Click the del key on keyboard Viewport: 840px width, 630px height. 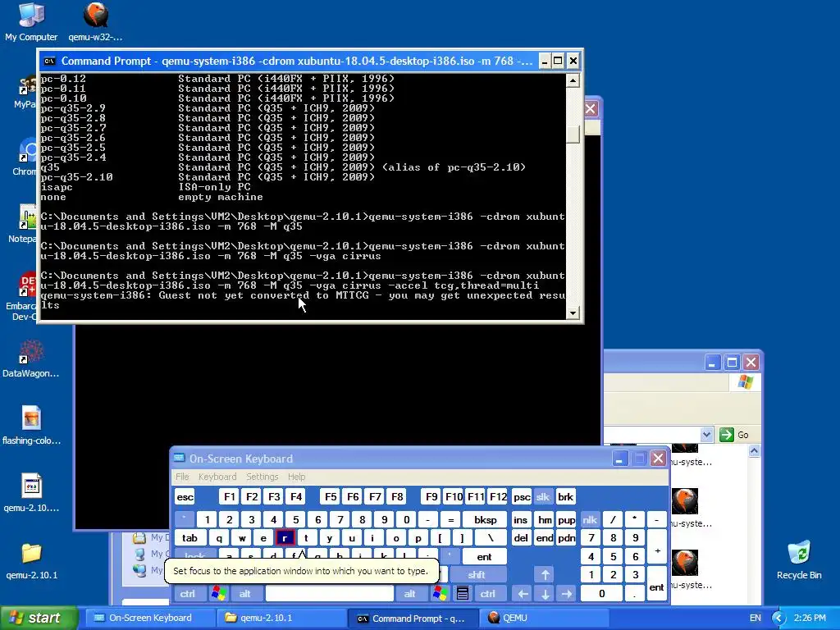coord(521,538)
